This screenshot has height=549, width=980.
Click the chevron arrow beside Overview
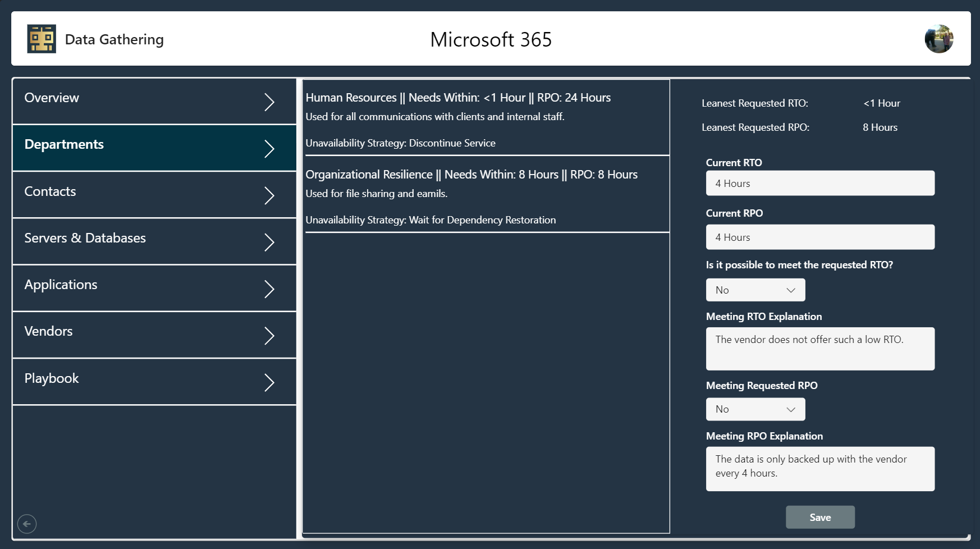[x=269, y=102]
